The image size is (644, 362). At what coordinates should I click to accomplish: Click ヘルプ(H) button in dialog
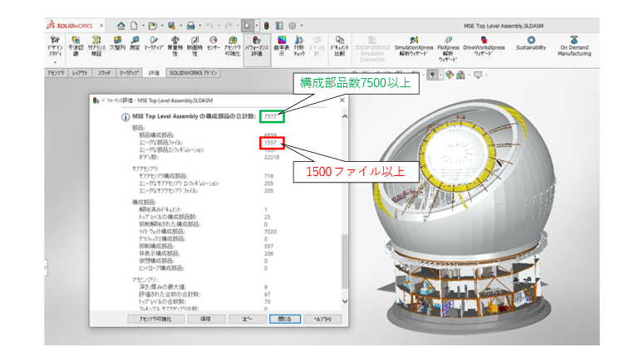[322, 319]
